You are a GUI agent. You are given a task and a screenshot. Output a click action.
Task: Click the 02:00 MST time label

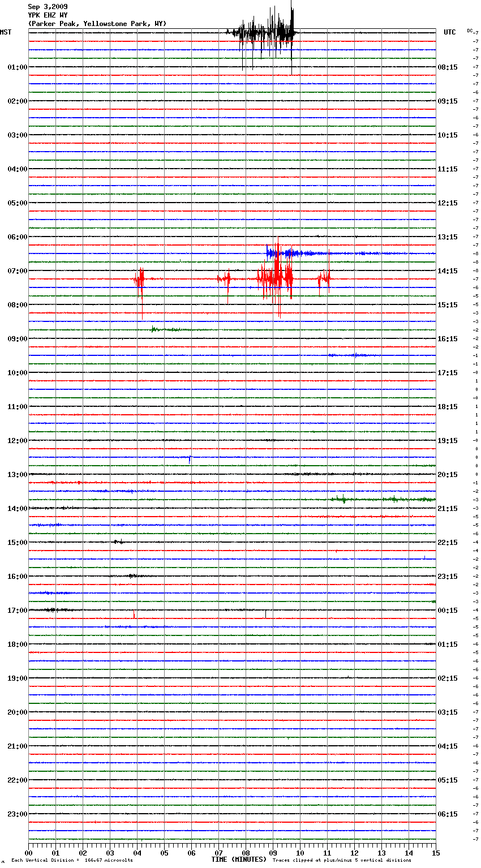[x=18, y=101]
